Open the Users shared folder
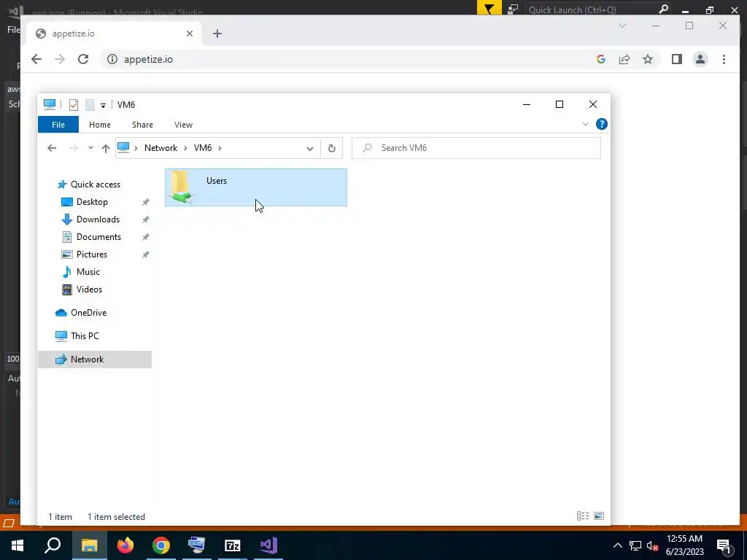Screen dimensions: 747x560 coord(256,187)
